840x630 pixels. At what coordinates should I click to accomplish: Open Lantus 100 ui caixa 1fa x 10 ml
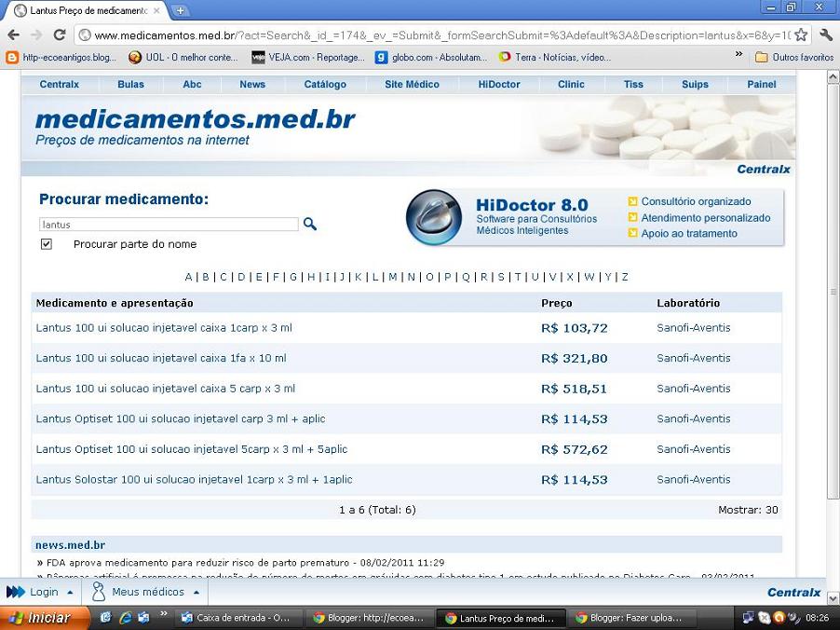tap(161, 358)
